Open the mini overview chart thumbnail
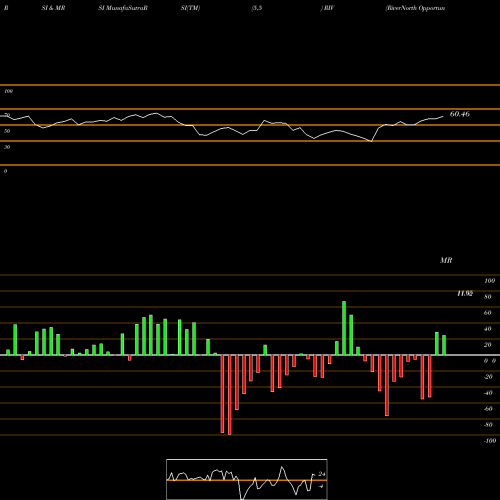Viewport: 500px width, 500px height. click(x=247, y=479)
